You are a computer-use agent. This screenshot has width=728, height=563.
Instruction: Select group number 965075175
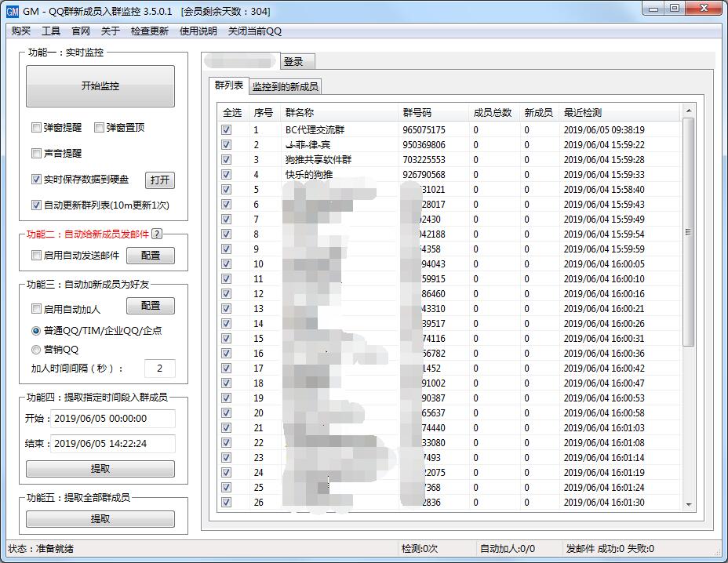pos(424,130)
